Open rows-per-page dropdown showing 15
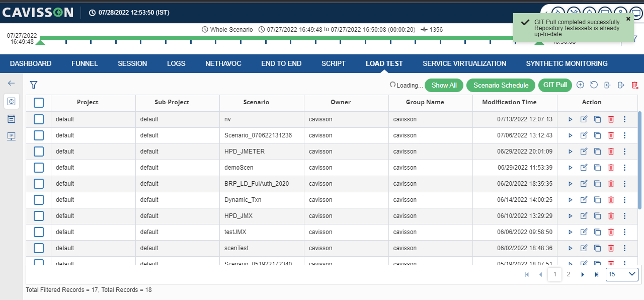 pos(622,274)
